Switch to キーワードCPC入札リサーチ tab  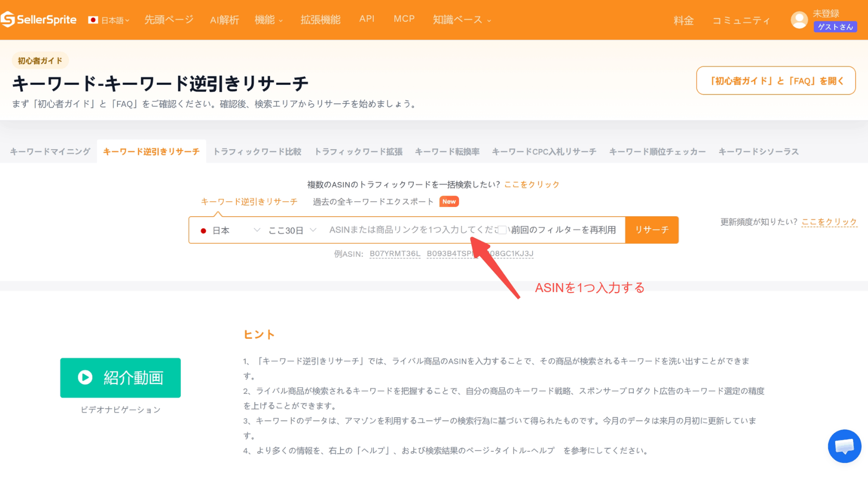tap(544, 152)
